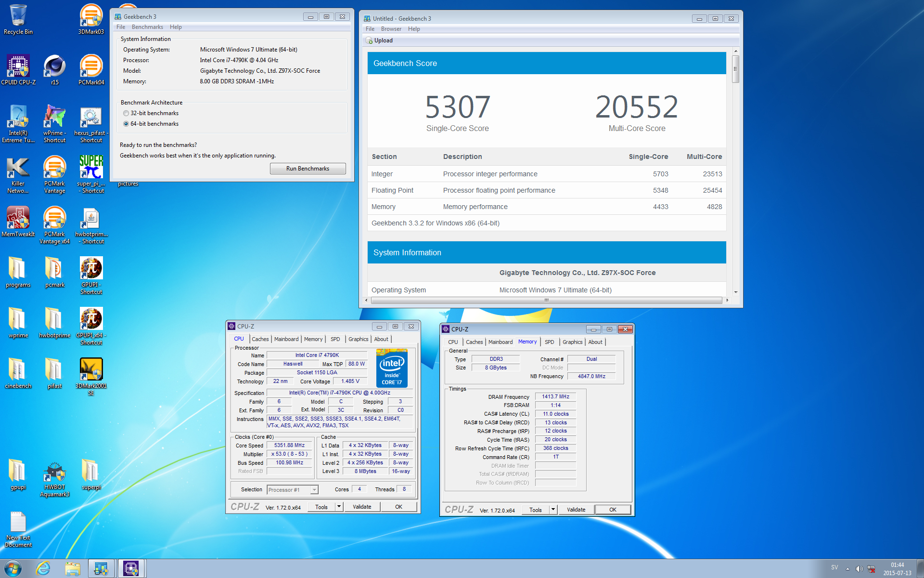Click the volume icon in system tray
Viewport: 924px width, 578px height.
pyautogui.click(x=859, y=569)
